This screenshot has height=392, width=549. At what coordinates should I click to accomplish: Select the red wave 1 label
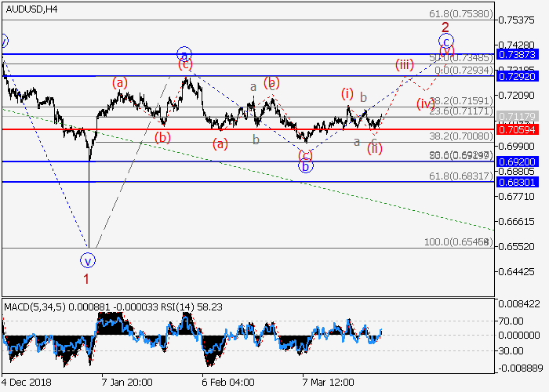pyautogui.click(x=86, y=278)
